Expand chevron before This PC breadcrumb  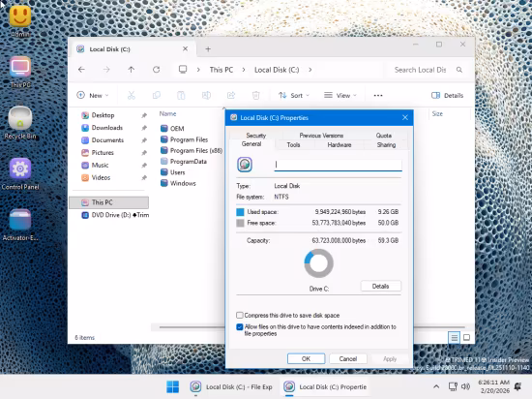coord(198,70)
